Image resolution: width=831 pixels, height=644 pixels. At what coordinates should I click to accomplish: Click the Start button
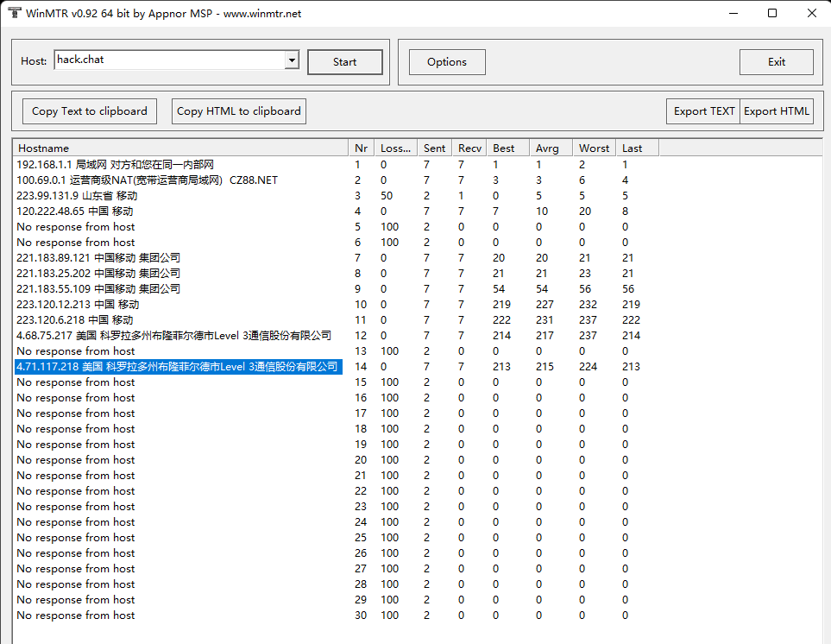(345, 62)
